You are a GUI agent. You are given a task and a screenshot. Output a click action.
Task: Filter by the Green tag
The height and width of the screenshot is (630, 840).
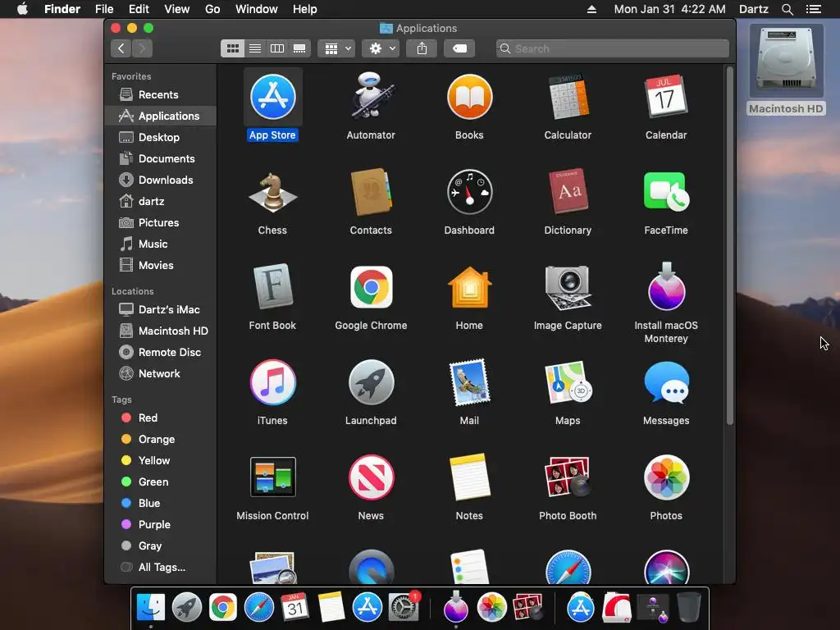[161, 482]
